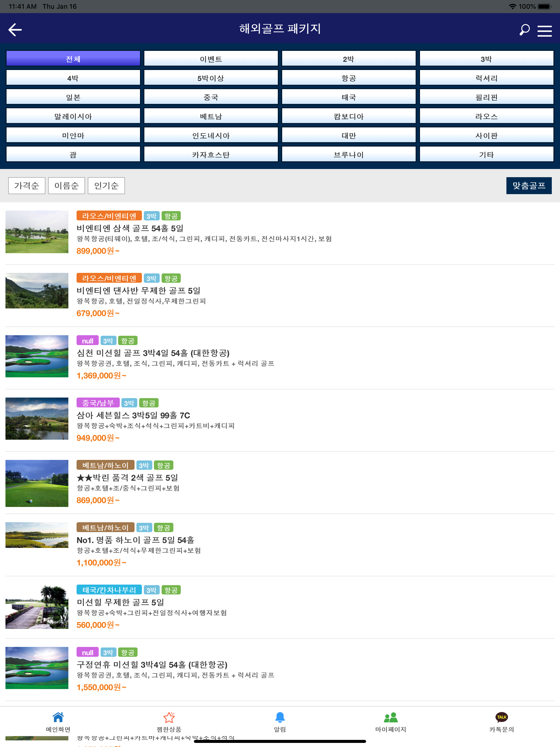Open 미션힐 무제한 골프 5일 thumbnail
Image resolution: width=560 pixels, height=747 pixels.
click(x=37, y=606)
